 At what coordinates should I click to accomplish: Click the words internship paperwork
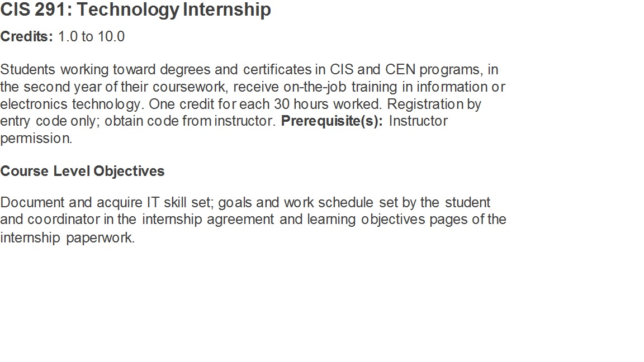click(67, 238)
